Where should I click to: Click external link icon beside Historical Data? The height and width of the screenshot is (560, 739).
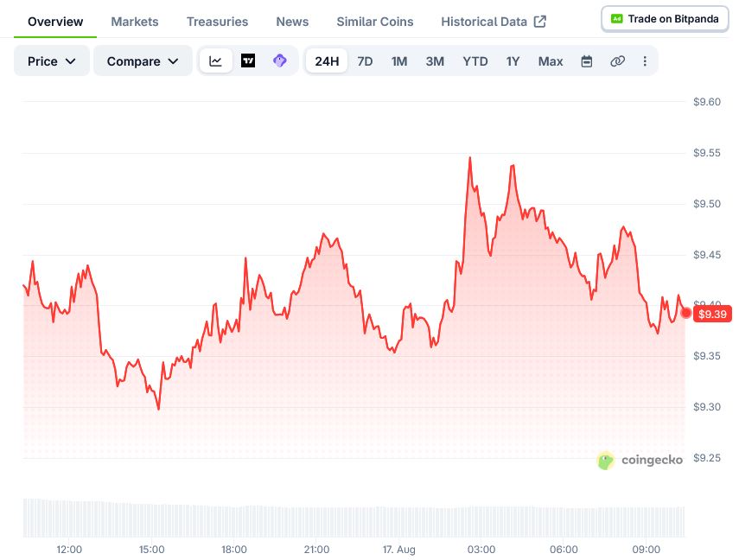[539, 22]
